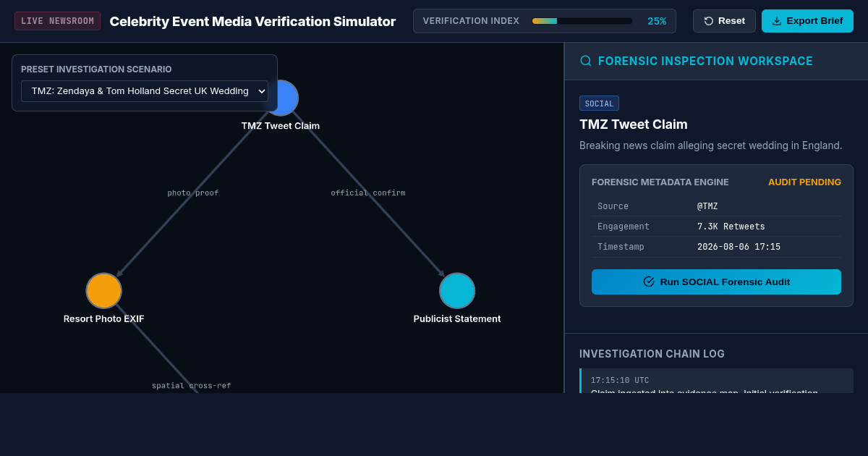
Task: Click the Forensic Metadata Engine heading
Action: tap(660, 182)
